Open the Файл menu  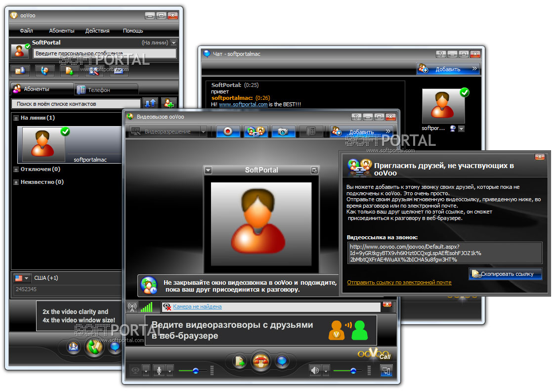coord(26,31)
